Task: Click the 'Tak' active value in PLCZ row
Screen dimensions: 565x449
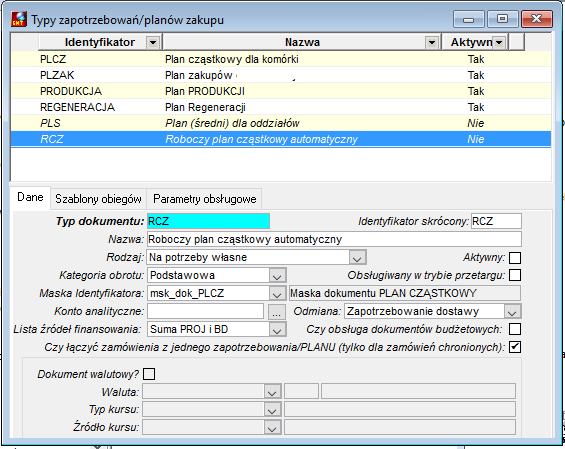Action: [476, 59]
